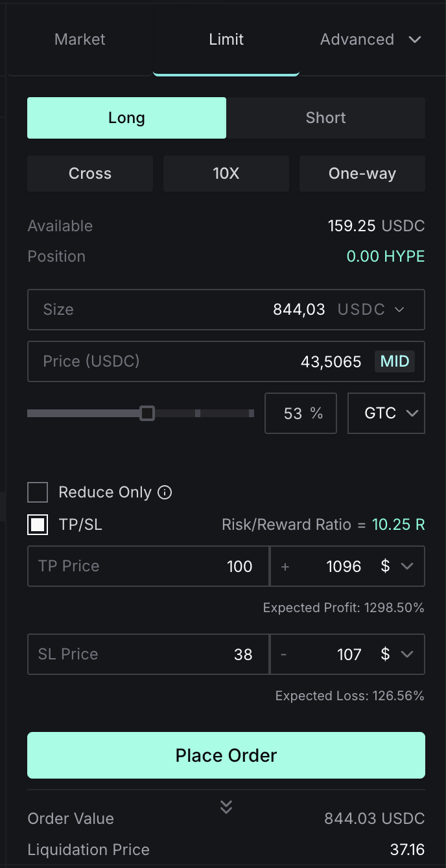The width and height of the screenshot is (446, 868).
Task: Toggle the TP/SL checkbox
Action: [38, 525]
